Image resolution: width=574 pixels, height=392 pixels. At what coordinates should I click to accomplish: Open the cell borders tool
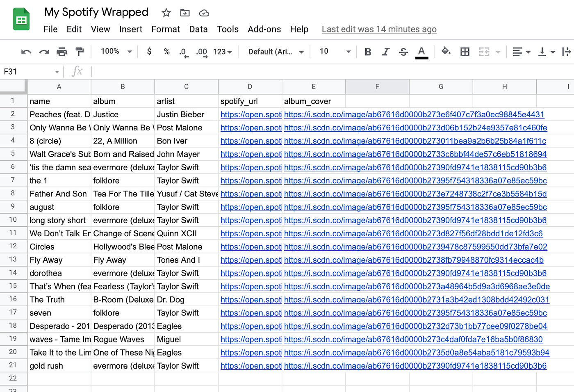465,52
